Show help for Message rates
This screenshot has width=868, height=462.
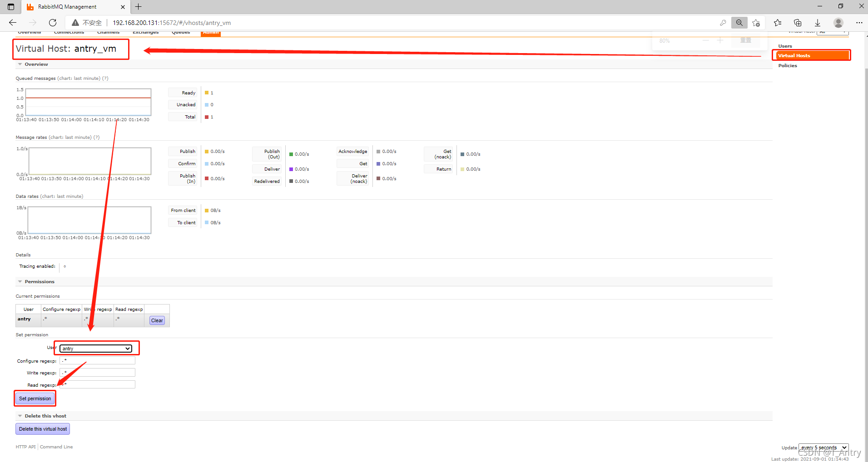96,138
